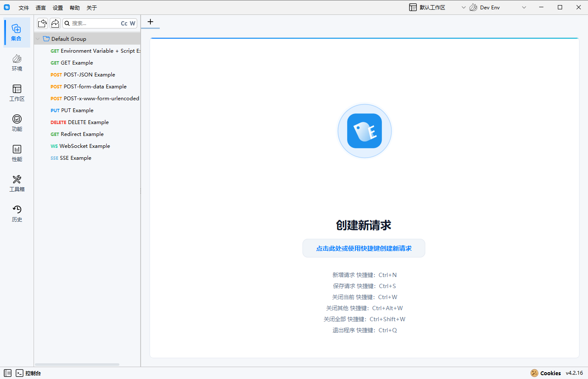588x379 pixels.
Task: Open the 设置 (Settings) menu
Action: tap(58, 8)
